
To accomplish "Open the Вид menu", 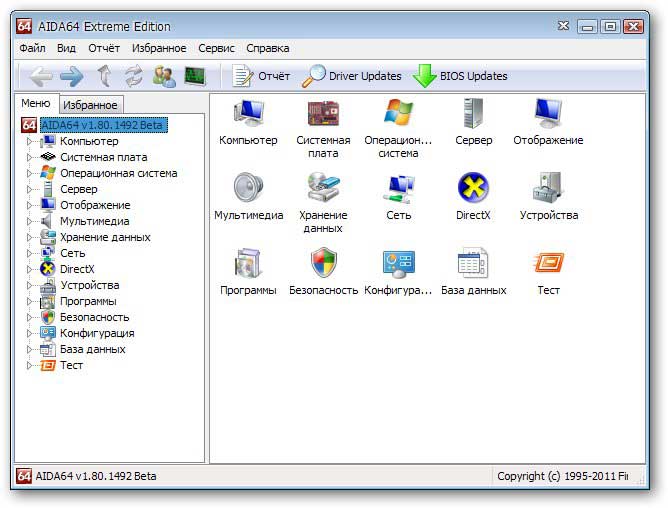I will click(x=66, y=48).
